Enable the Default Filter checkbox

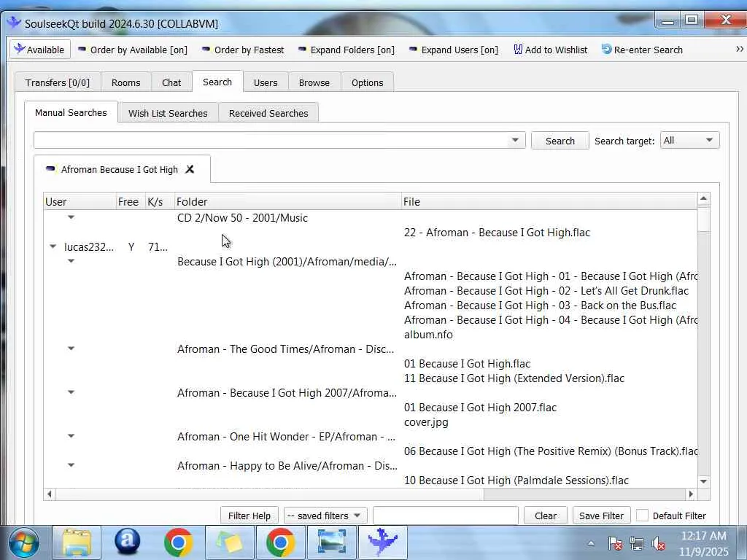pyautogui.click(x=642, y=516)
